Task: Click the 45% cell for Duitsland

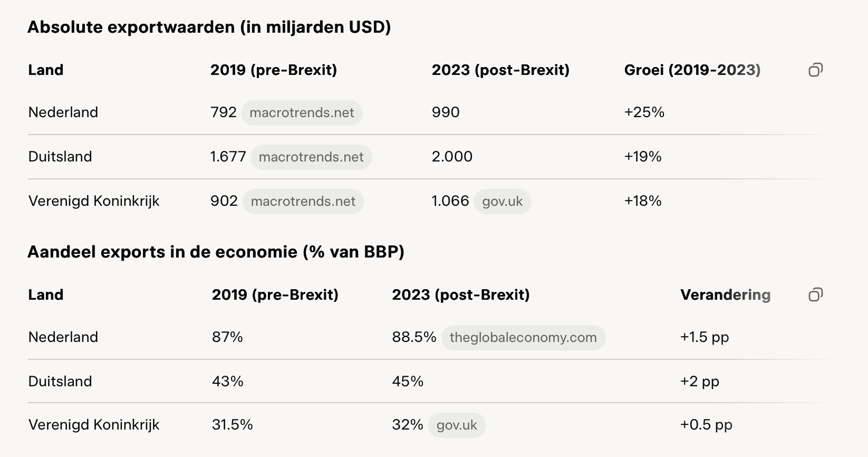Action: (x=408, y=382)
